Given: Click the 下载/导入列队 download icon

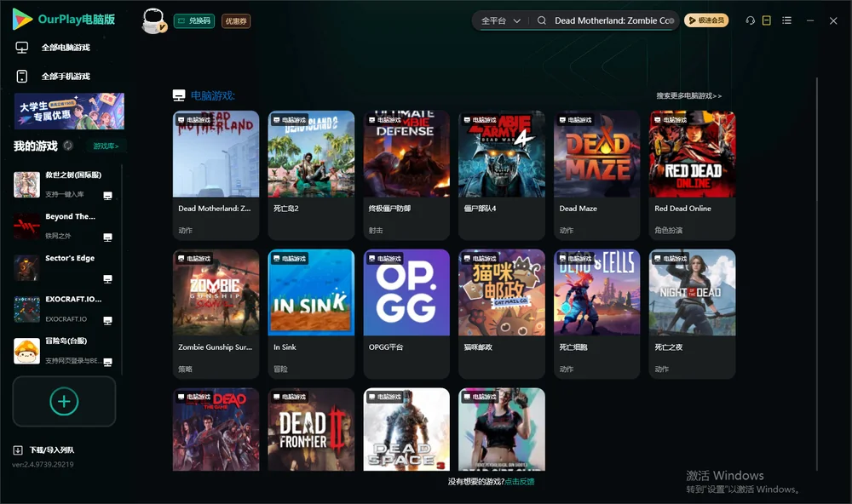Looking at the screenshot, I should point(18,450).
